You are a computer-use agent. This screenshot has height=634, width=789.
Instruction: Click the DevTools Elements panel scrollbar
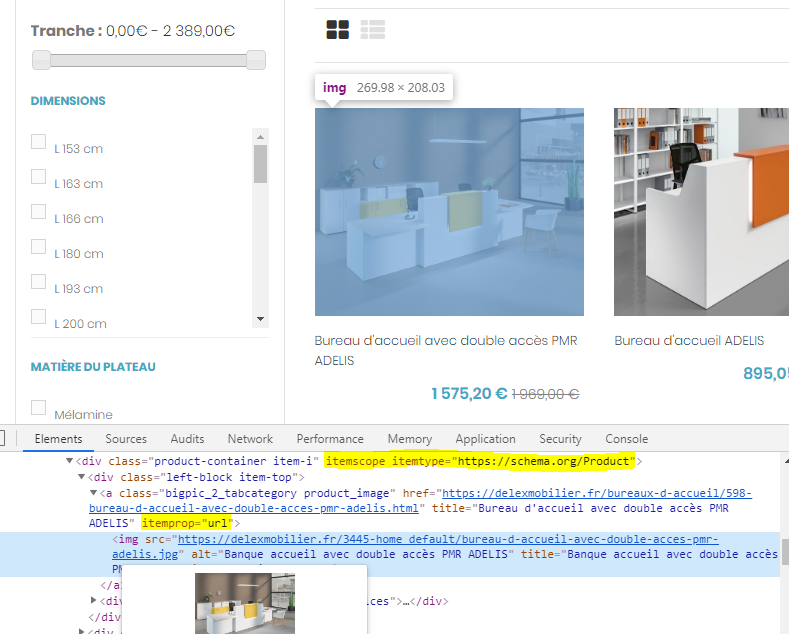(x=784, y=552)
